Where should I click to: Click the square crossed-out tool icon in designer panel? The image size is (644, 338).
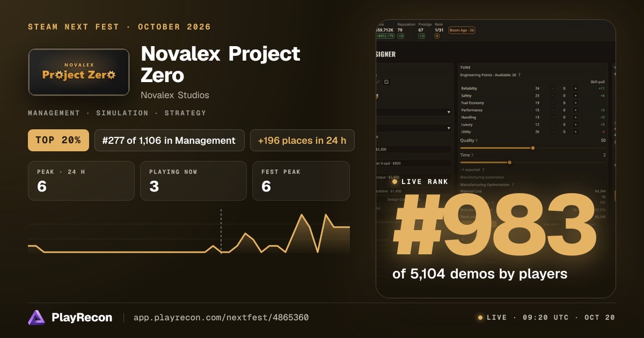click(x=386, y=82)
